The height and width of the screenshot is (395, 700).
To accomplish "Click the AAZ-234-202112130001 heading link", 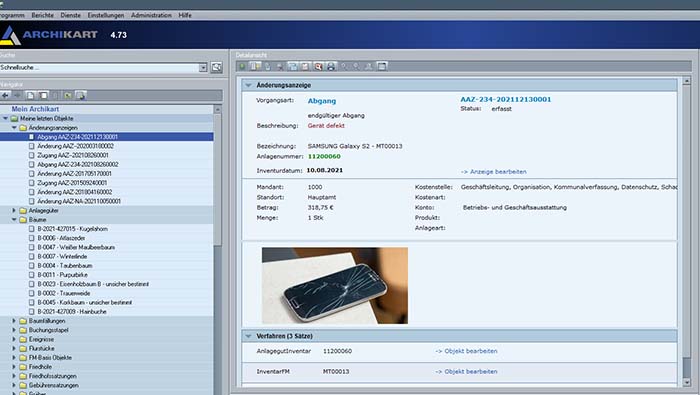I will coord(506,100).
